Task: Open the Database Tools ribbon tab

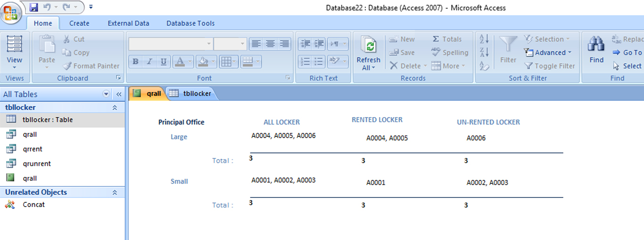Action: (x=190, y=23)
